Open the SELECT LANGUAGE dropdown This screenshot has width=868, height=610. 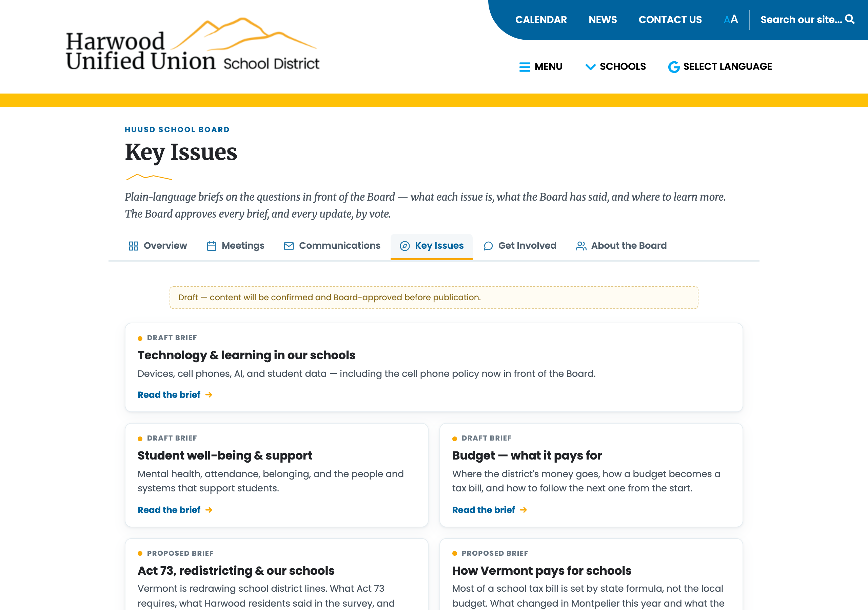720,66
